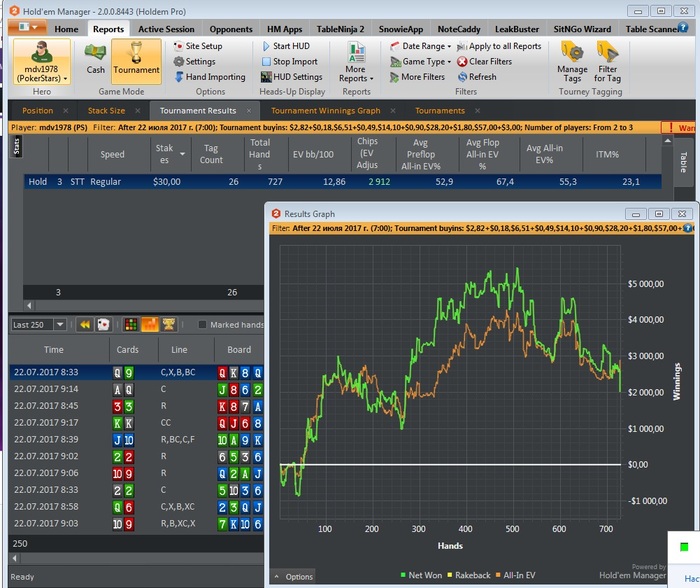Toggle Net Won series in graph legend
This screenshot has height=588, width=700.
(x=421, y=575)
